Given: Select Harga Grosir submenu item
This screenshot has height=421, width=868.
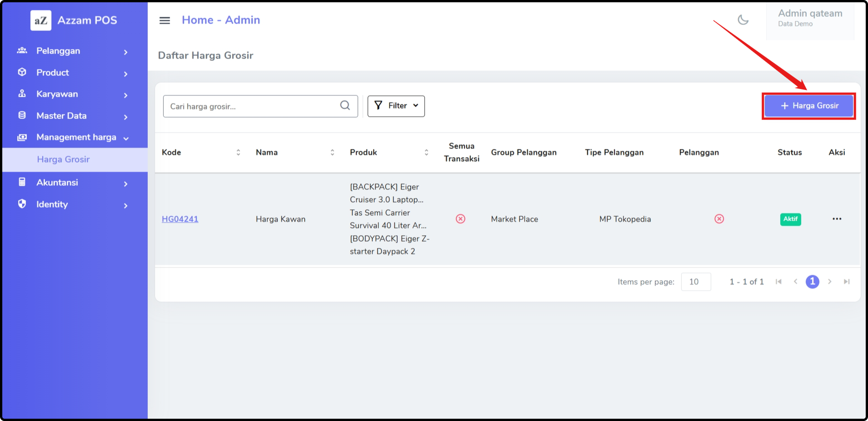Looking at the screenshot, I should coord(63,160).
